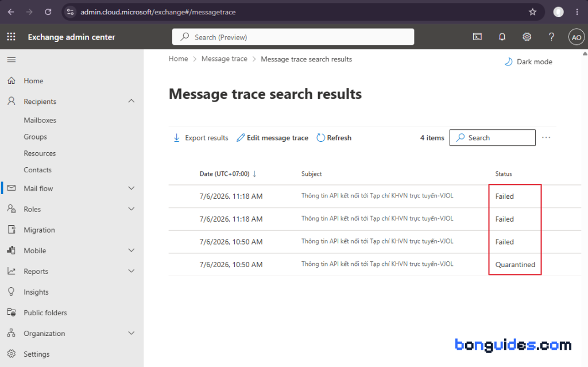Click the Refresh button label
The height and width of the screenshot is (367, 588).
click(x=339, y=138)
